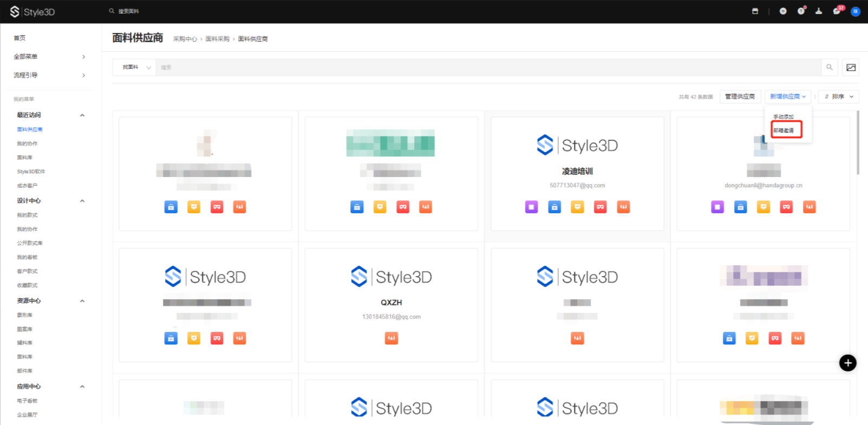Click the purple icon on 凌迪培训 card
Screen dimensions: 868x425
(531, 207)
